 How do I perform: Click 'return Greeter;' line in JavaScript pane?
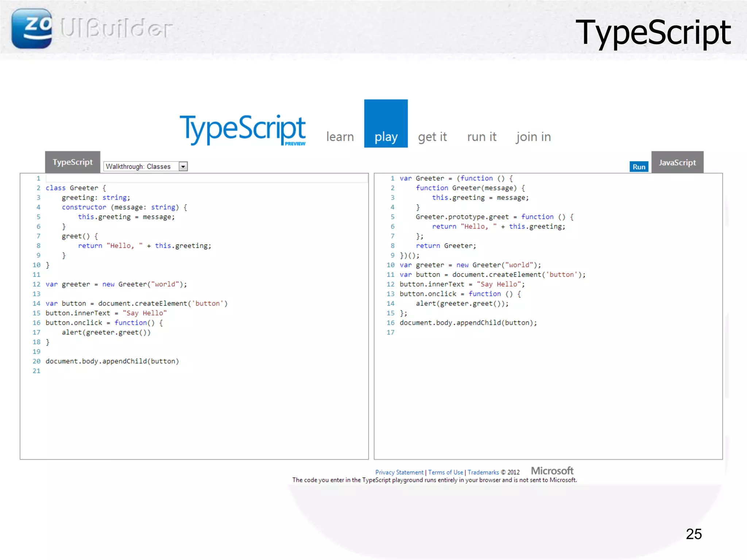pyautogui.click(x=446, y=246)
